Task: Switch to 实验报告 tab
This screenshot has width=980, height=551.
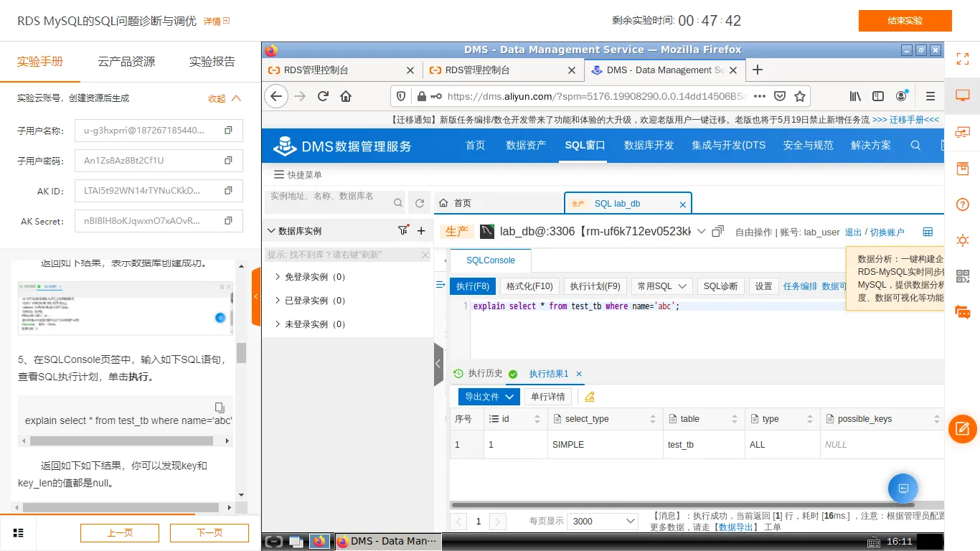Action: pos(212,62)
